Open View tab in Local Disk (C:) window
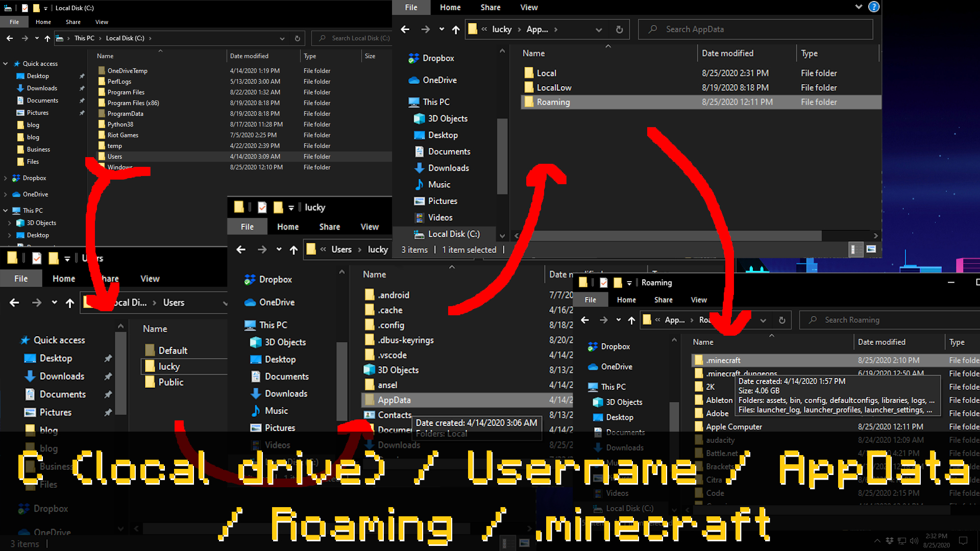The width and height of the screenshot is (980, 551). click(x=102, y=22)
